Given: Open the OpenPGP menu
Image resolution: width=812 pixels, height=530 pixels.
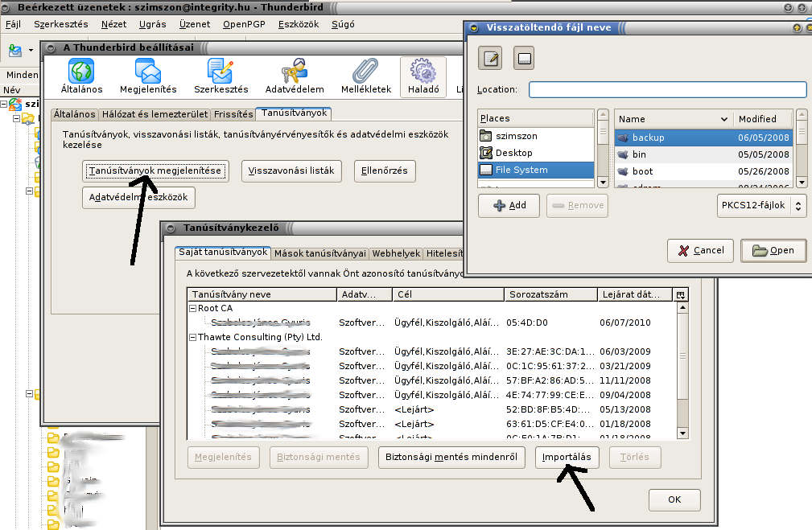Looking at the screenshot, I should tap(244, 24).
